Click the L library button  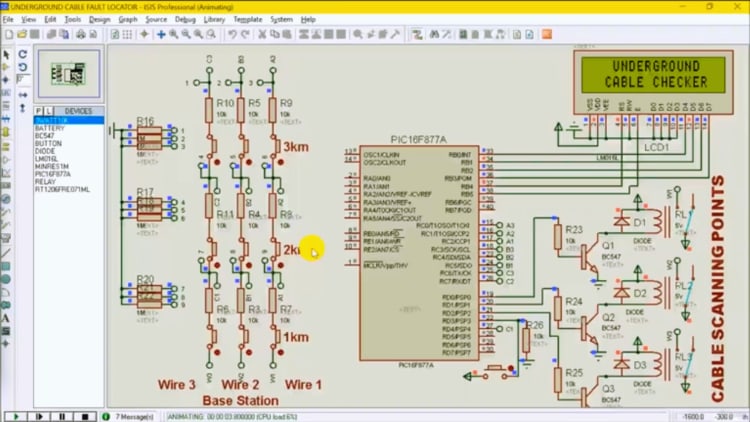click(48, 111)
